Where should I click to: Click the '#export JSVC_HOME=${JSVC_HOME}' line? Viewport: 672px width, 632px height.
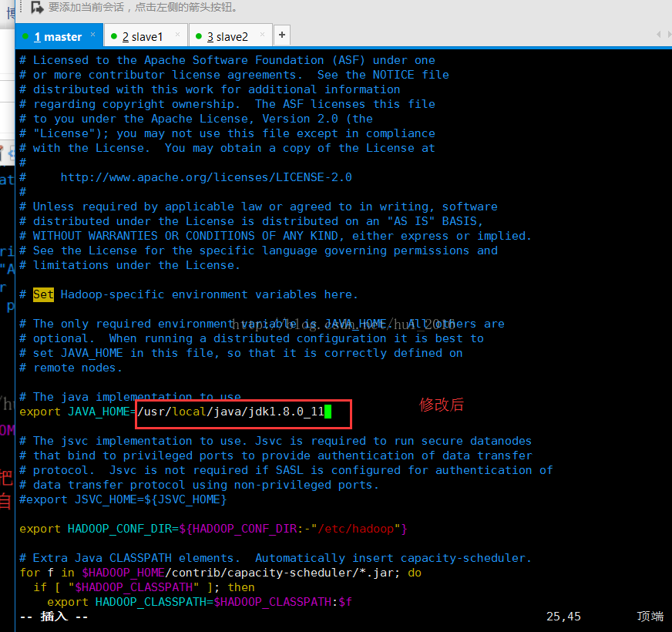(123, 500)
